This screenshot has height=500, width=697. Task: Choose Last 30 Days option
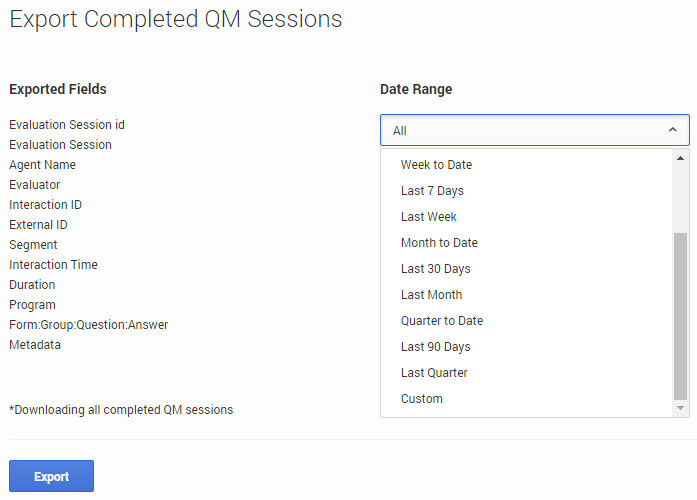pyautogui.click(x=435, y=269)
